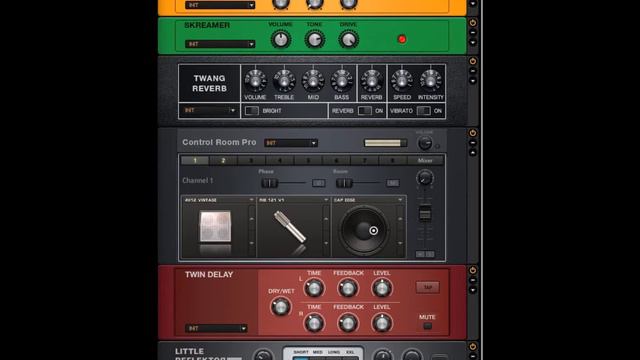640x360 pixels.
Task: Click the mic position marker on speaker
Action: [x=373, y=231]
